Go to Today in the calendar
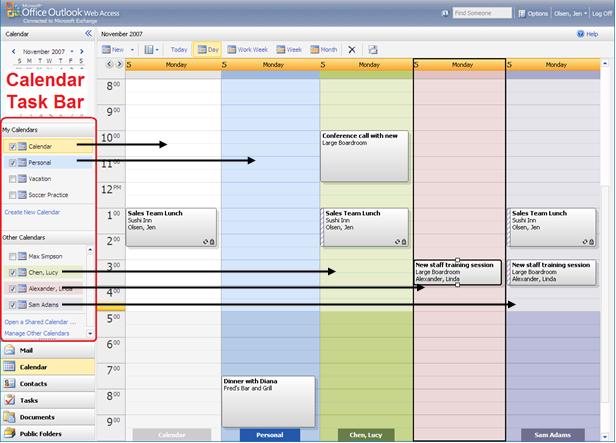 coord(179,49)
